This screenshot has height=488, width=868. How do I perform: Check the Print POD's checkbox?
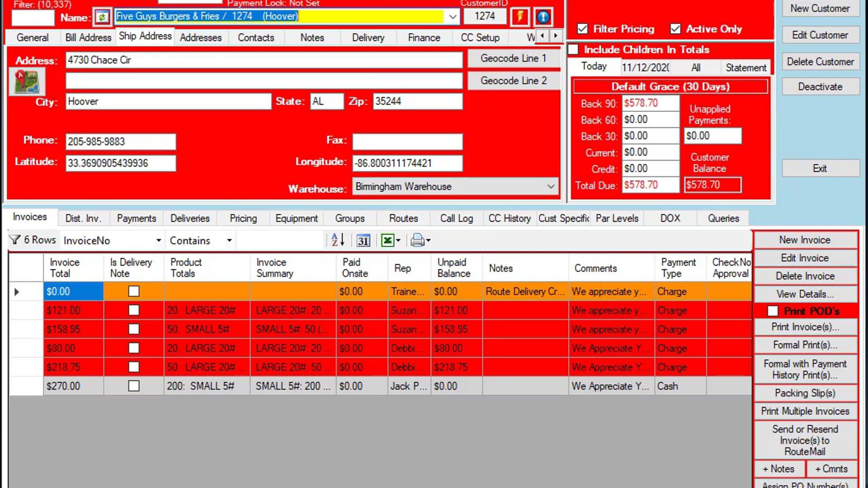[x=773, y=311]
